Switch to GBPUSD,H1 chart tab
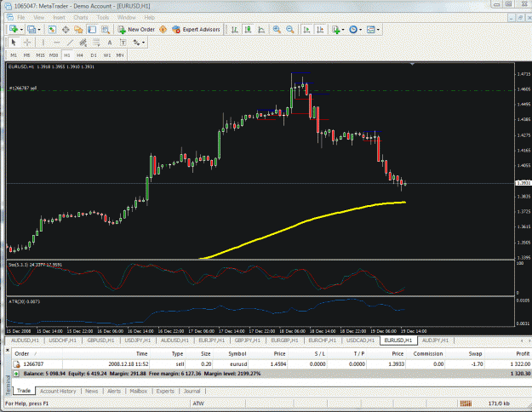Viewport: 532px width, 412px height. (x=100, y=340)
